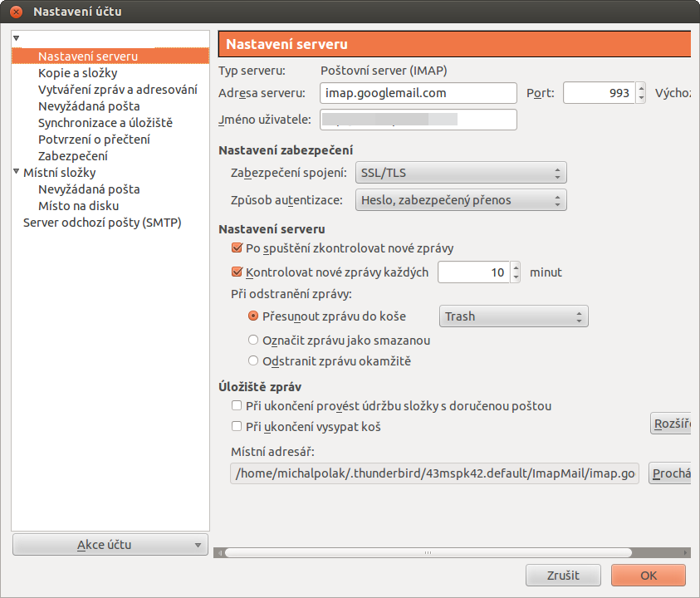The width and height of the screenshot is (700, 598).
Task: Collapse the redacted account tree node
Action: [x=17, y=39]
